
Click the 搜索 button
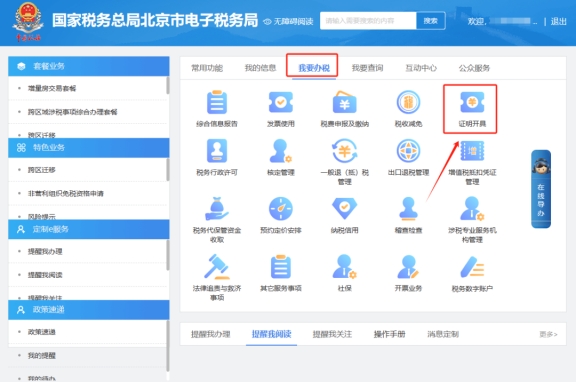431,21
